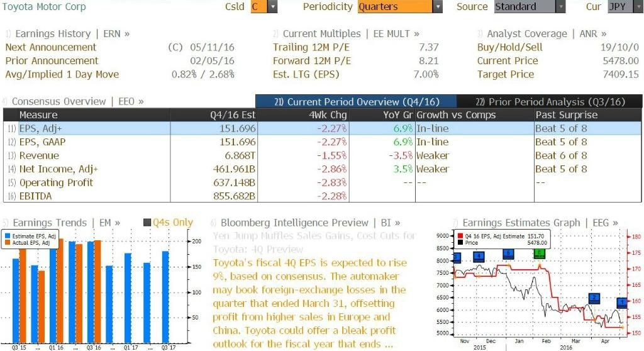Select Current Period Overview (Q4/16) tab
Screen dimensions: 644x351
click(x=356, y=101)
